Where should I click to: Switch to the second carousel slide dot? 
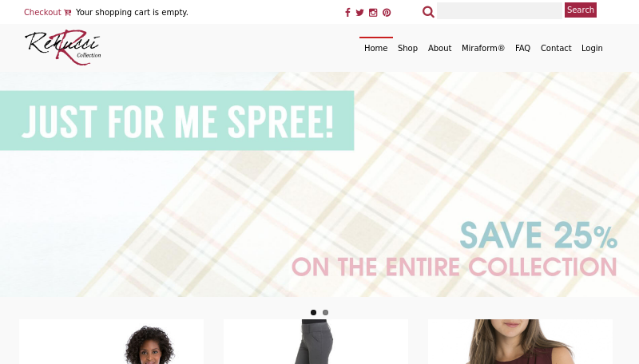[325, 312]
